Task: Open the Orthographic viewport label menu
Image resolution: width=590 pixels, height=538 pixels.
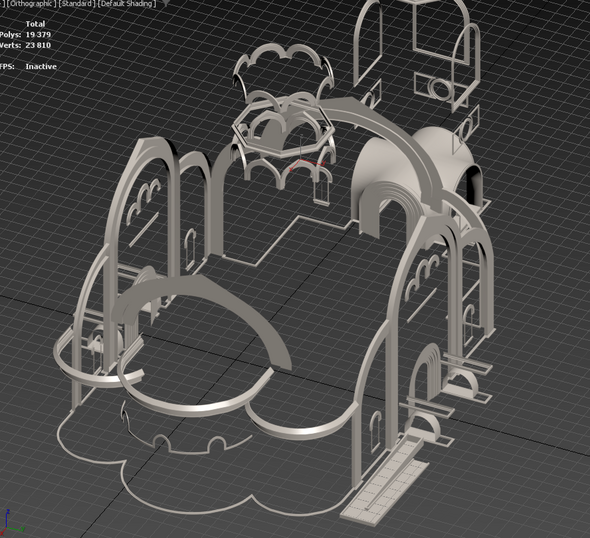Action: coord(31,4)
